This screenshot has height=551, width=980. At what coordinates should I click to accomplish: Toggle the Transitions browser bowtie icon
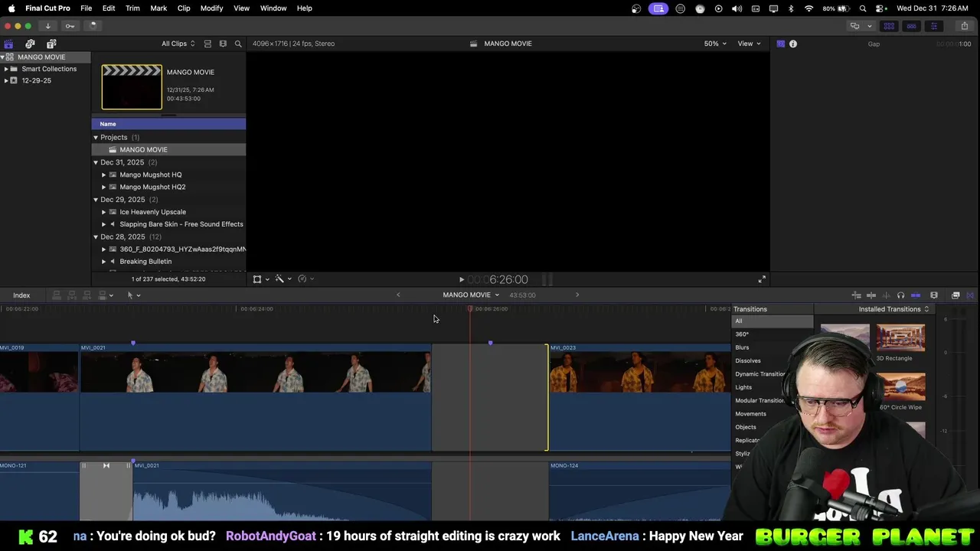(970, 295)
